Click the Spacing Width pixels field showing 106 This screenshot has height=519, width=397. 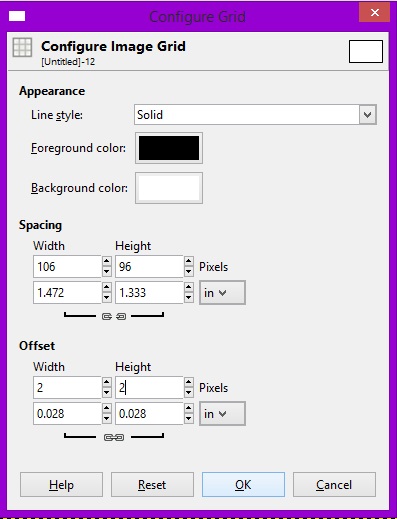pos(67,266)
